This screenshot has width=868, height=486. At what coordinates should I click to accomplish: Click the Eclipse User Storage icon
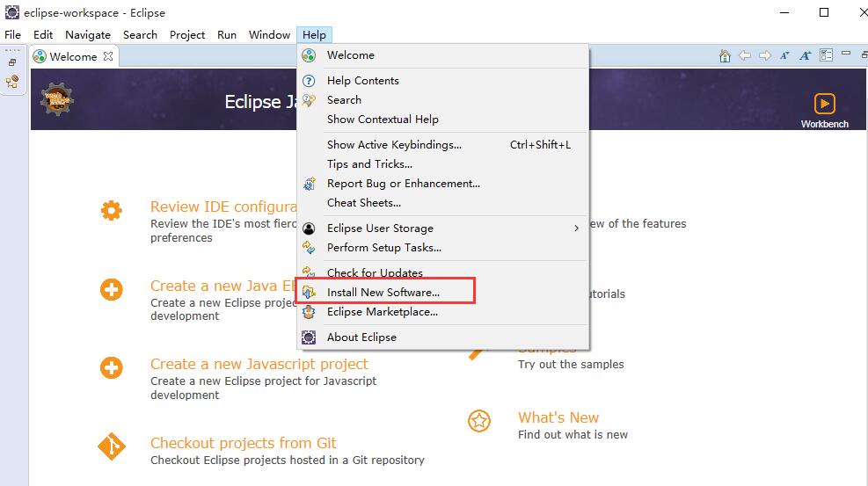pyautogui.click(x=309, y=228)
